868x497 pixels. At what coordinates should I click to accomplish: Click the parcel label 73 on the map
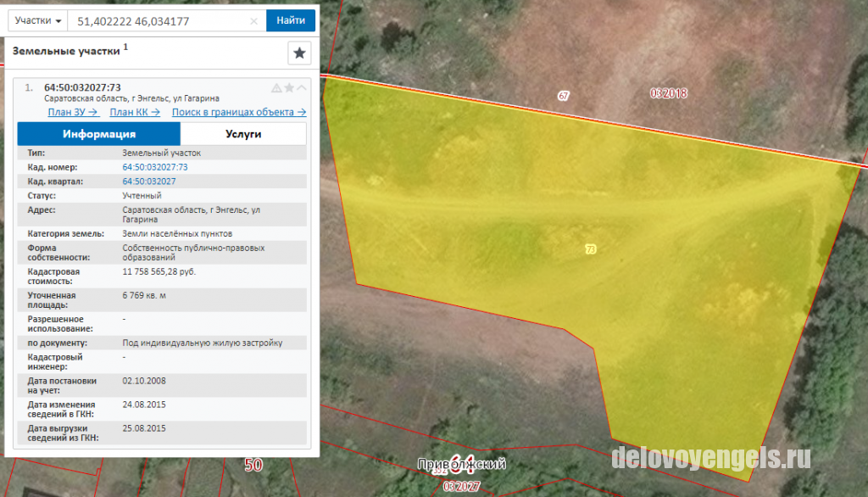point(591,249)
